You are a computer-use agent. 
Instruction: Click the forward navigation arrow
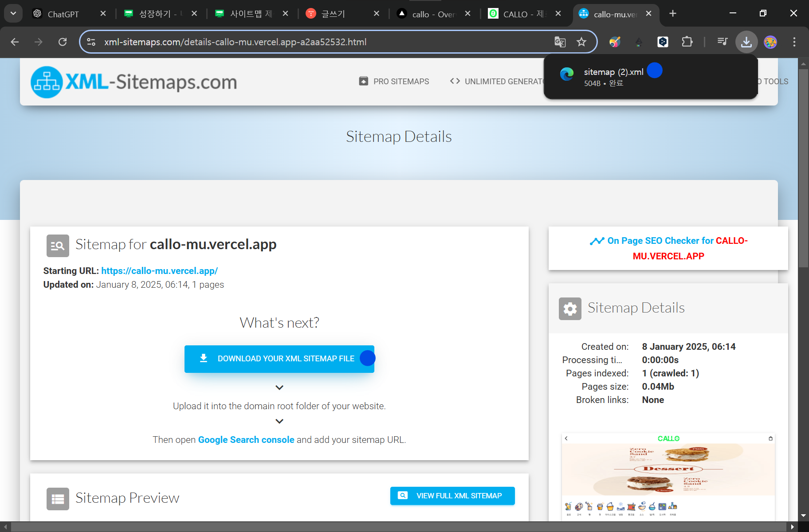(39, 42)
